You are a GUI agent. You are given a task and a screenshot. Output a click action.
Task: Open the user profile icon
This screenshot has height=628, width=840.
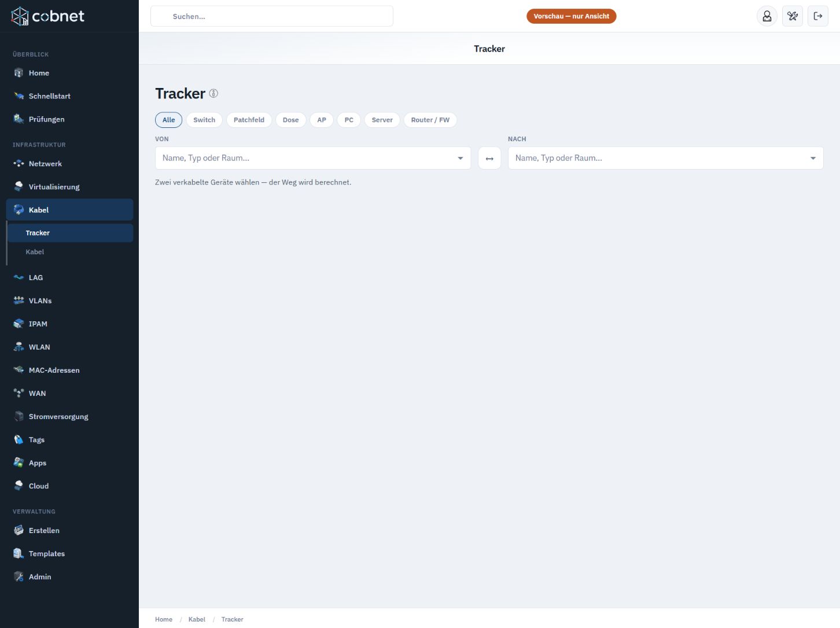pos(767,16)
